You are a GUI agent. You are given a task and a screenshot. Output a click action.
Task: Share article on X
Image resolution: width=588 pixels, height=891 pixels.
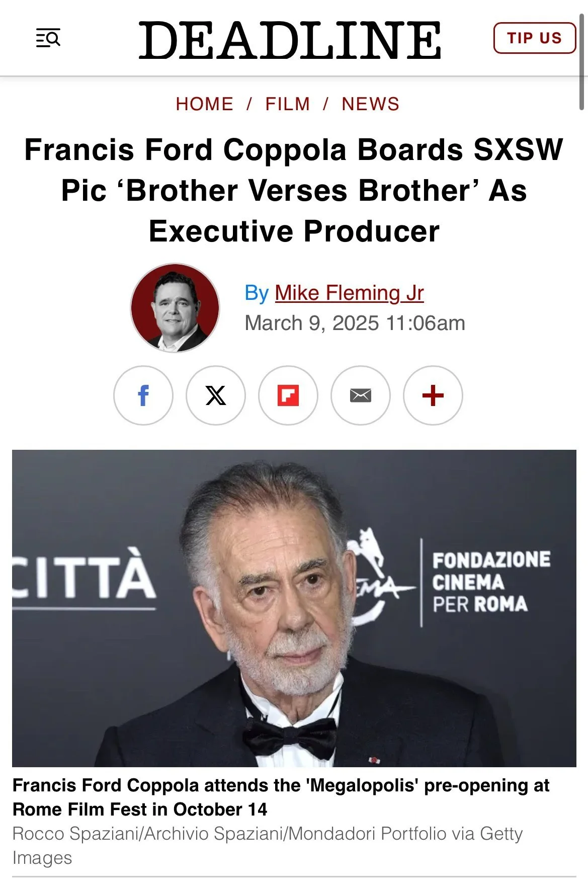[x=216, y=395]
